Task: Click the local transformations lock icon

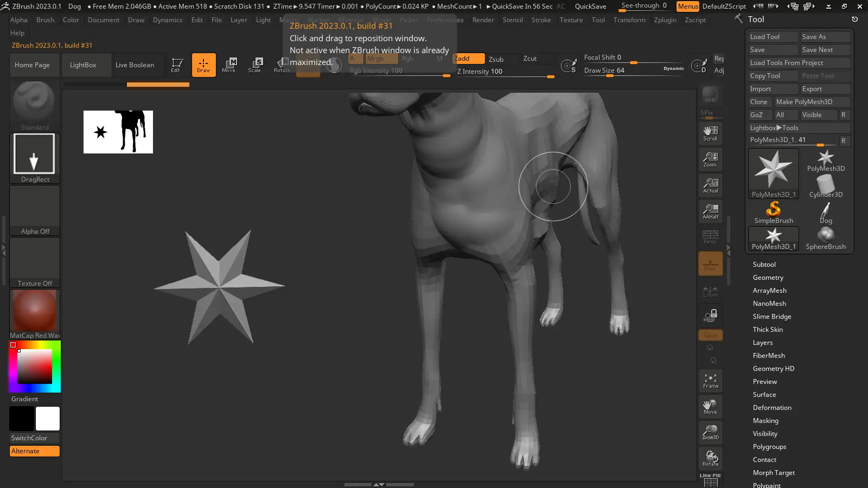Action: tap(710, 316)
